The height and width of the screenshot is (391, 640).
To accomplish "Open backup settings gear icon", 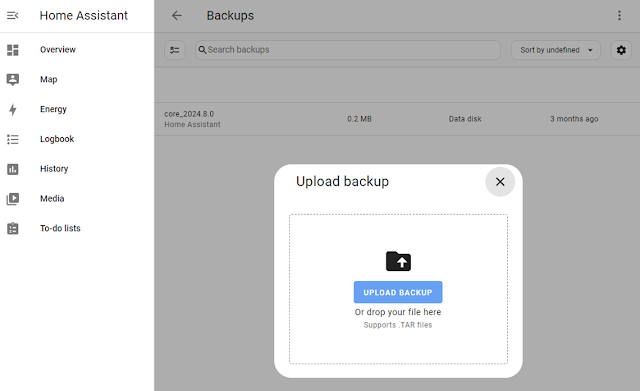I will (x=621, y=50).
